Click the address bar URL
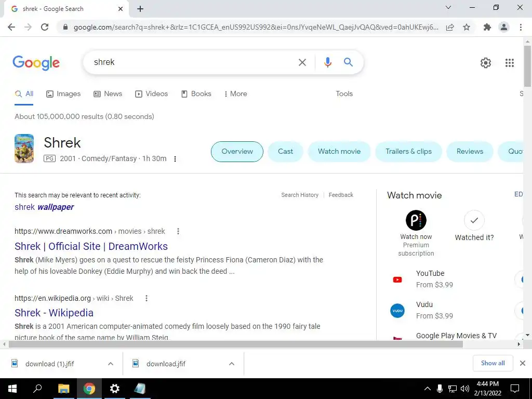 coord(256,27)
